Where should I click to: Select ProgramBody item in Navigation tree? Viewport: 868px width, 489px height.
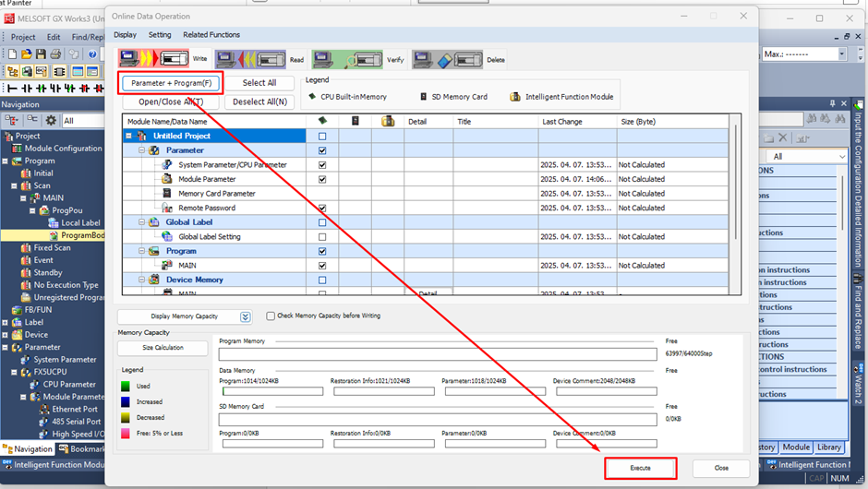(83, 235)
